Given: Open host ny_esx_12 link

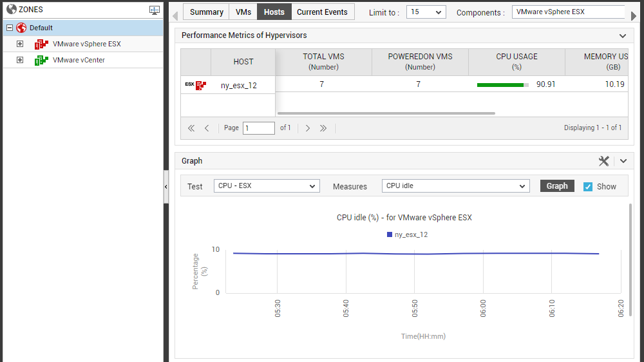Looking at the screenshot, I should 239,86.
